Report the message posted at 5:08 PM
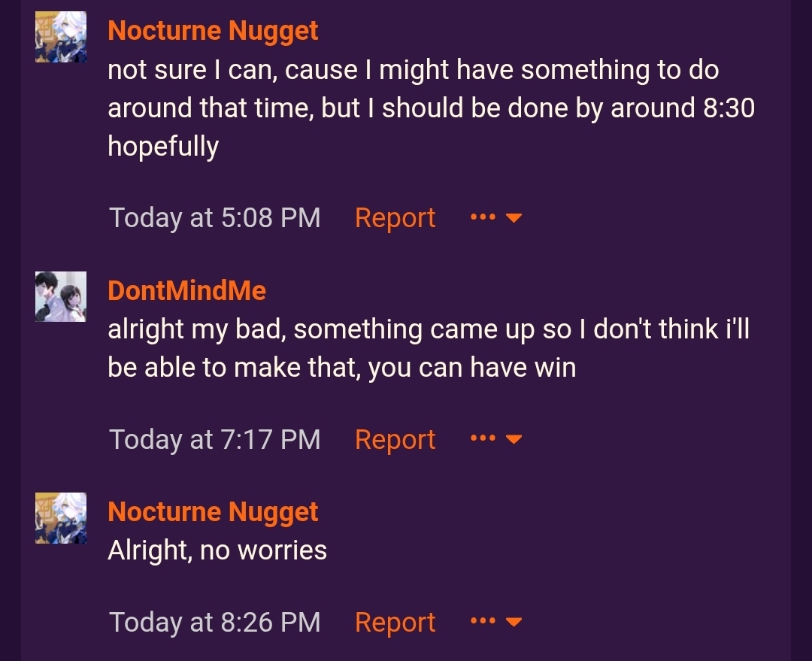The width and height of the screenshot is (812, 661). click(395, 218)
